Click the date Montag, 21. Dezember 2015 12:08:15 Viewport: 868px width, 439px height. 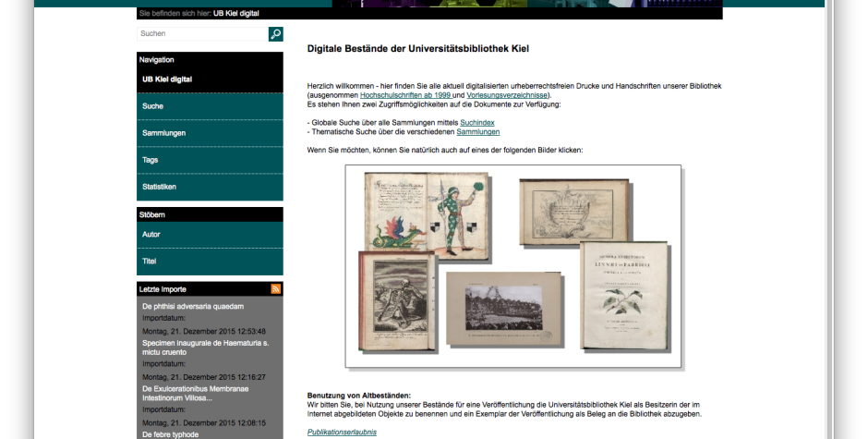[x=204, y=423]
